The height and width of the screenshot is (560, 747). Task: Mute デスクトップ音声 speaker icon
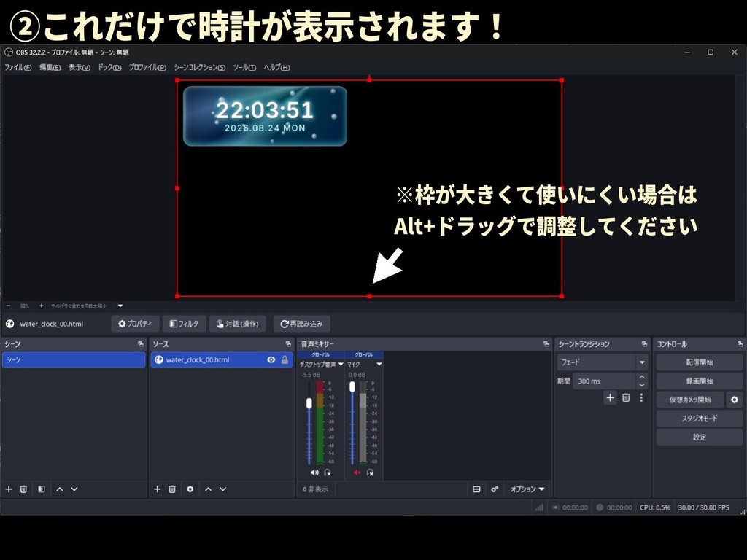click(314, 472)
